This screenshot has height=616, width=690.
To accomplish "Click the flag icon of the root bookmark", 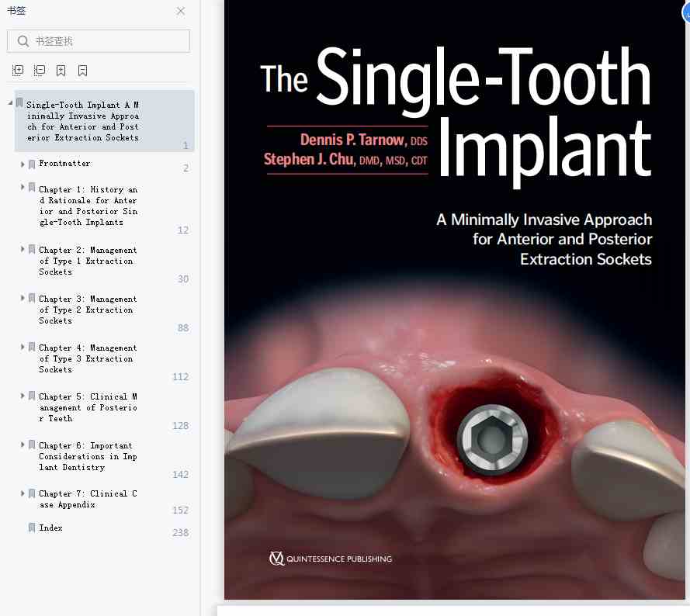I will tap(19, 103).
